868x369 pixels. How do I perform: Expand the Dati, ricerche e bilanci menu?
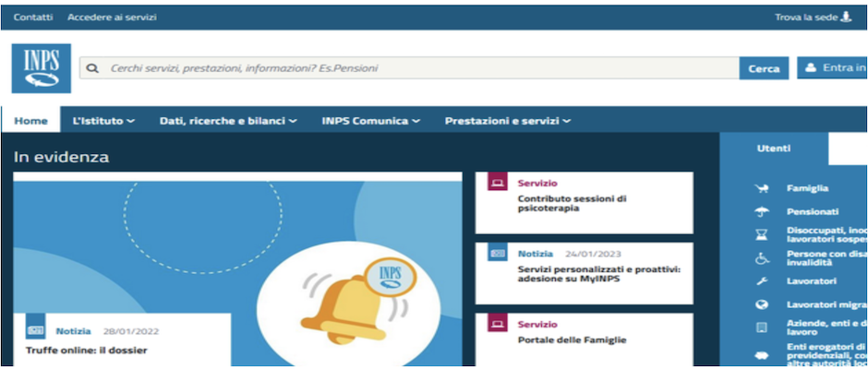tap(228, 121)
